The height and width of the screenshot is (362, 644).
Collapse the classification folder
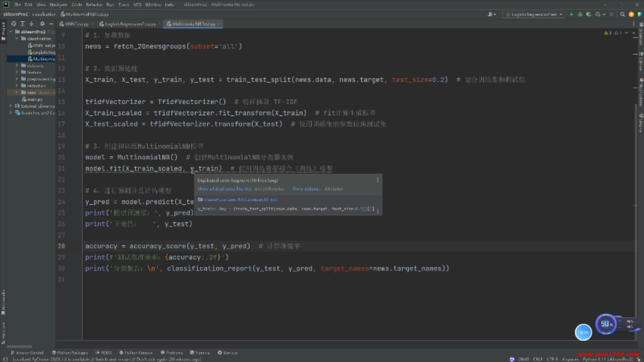tap(16, 39)
